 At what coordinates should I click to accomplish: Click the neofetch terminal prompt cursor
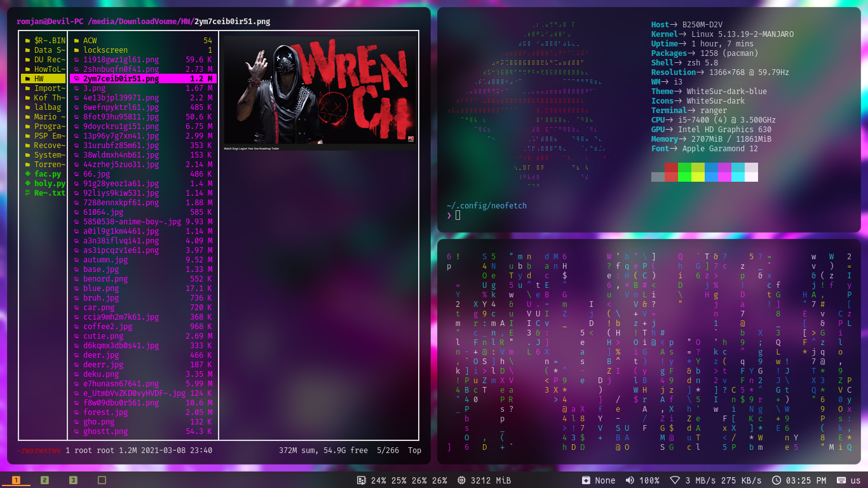(458, 215)
